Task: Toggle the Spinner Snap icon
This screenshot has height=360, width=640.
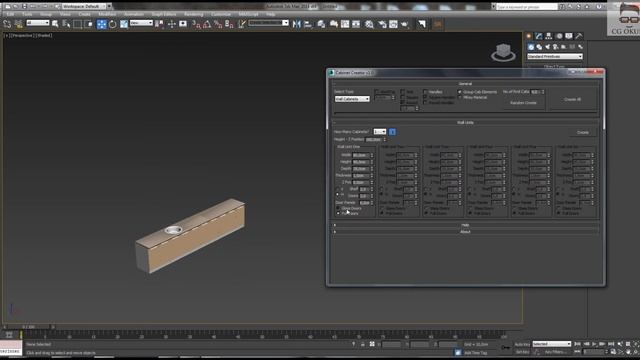Action: coord(229,24)
